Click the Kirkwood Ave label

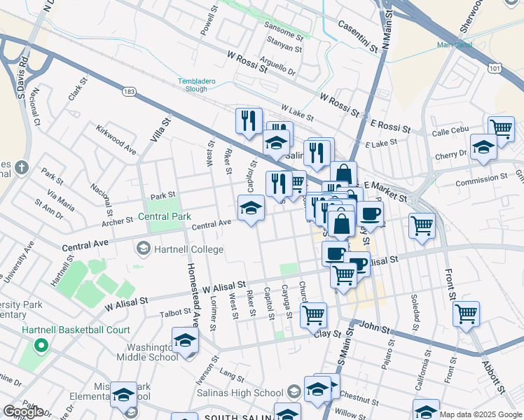click(x=116, y=140)
